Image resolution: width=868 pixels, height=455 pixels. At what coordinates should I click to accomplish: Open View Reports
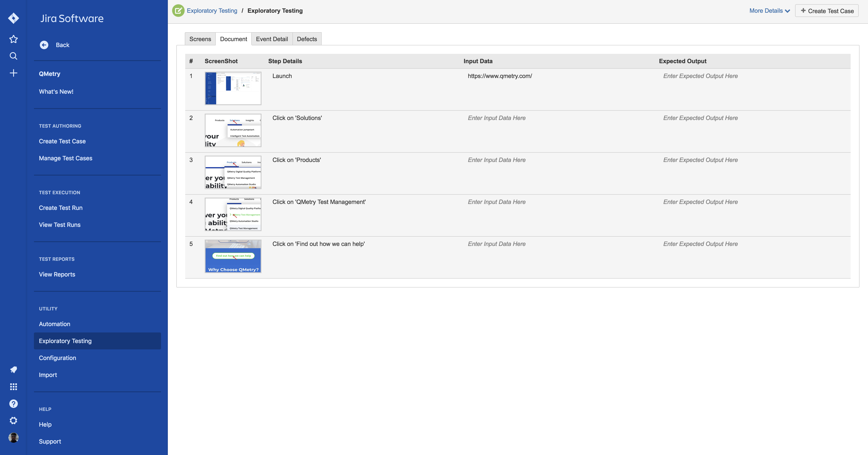[57, 274]
